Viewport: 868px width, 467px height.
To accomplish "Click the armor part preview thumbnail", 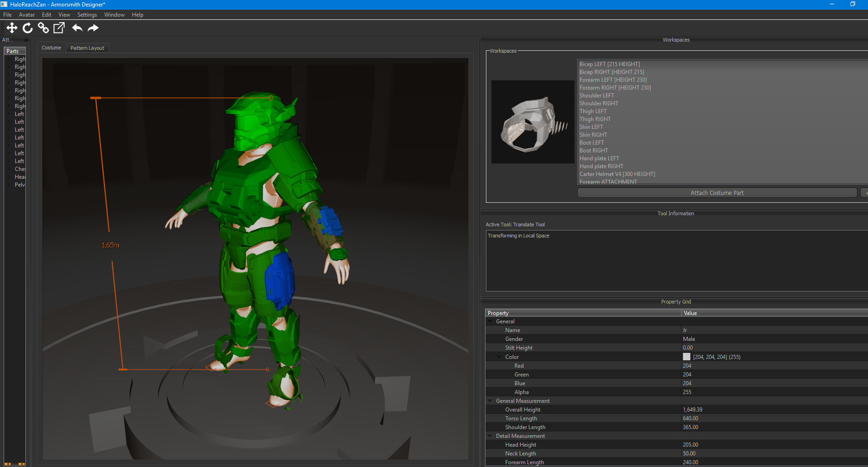I will [533, 122].
